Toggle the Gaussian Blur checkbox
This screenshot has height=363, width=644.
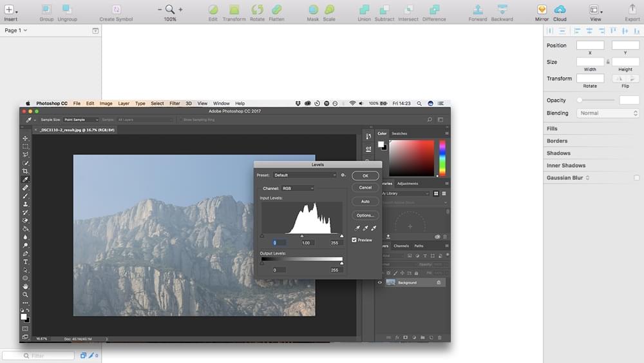click(x=636, y=178)
